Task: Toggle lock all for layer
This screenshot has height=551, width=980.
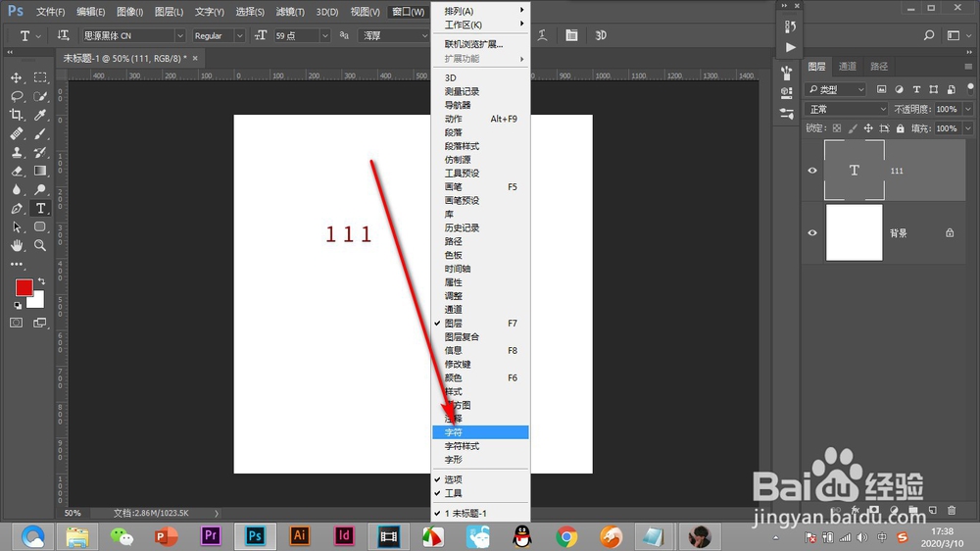Action: point(900,128)
